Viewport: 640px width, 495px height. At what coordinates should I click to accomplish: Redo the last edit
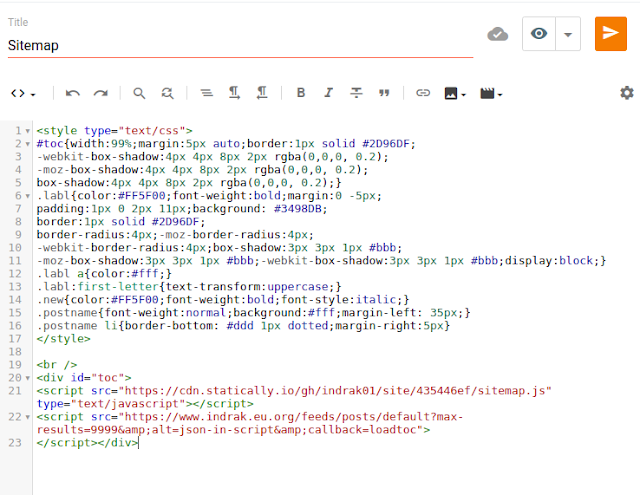101,93
